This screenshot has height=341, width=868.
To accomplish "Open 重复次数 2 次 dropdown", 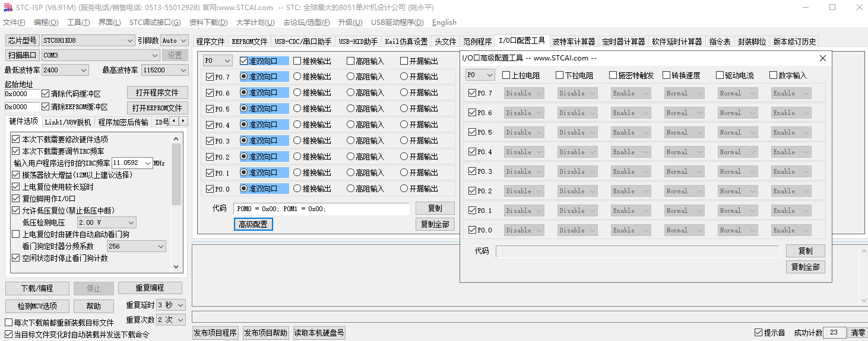I will tap(171, 320).
